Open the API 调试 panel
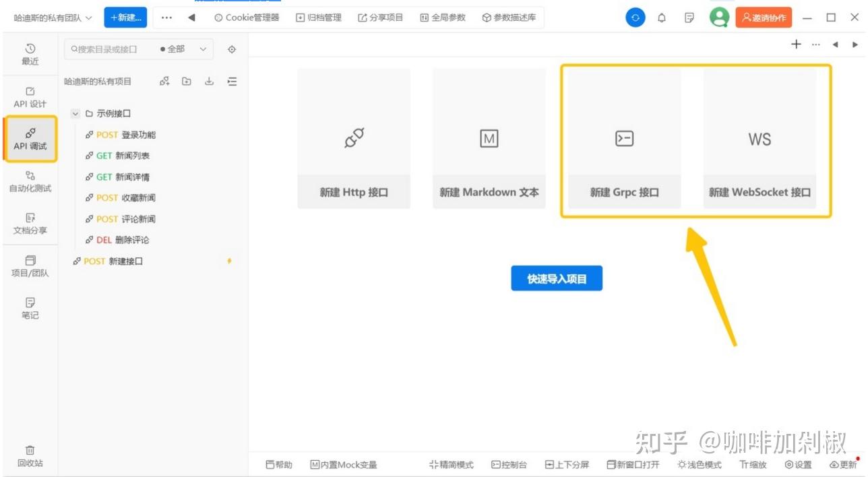 tap(30, 139)
